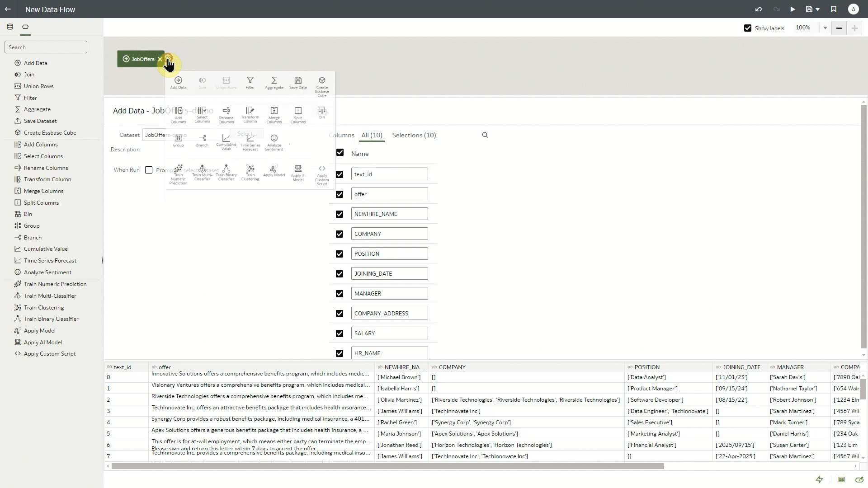Select Filter step in the node palette

pos(250,83)
